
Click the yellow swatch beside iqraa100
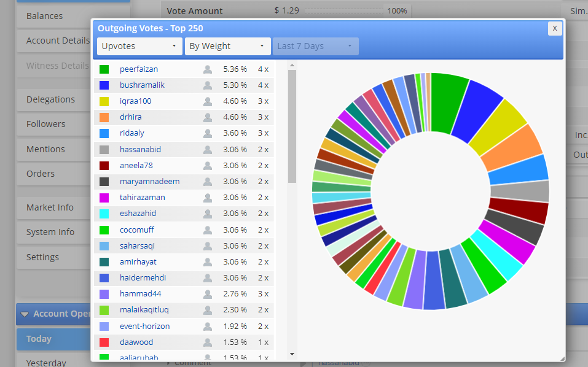104,101
